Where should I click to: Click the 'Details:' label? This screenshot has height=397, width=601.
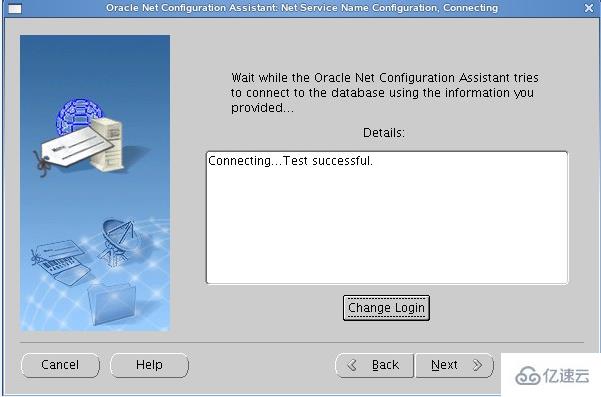(384, 133)
